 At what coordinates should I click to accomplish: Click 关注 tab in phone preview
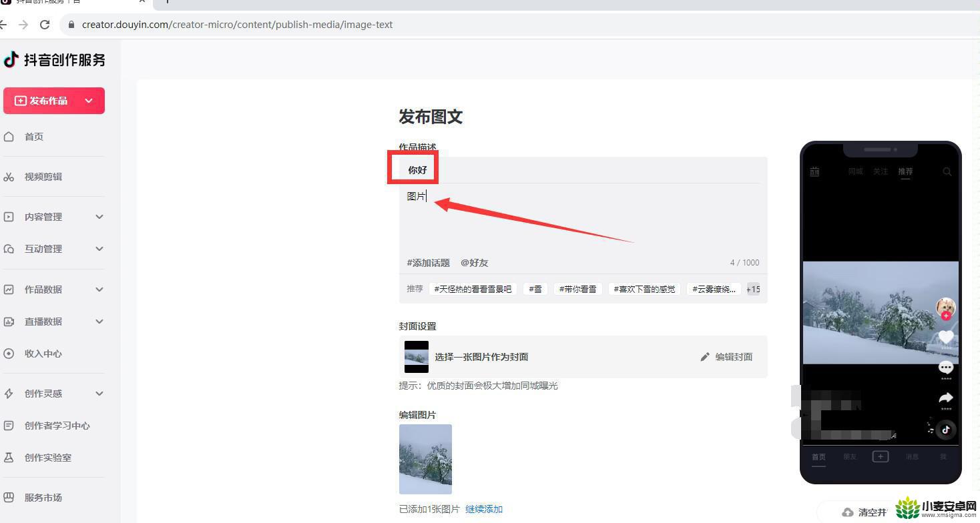pyautogui.click(x=881, y=171)
